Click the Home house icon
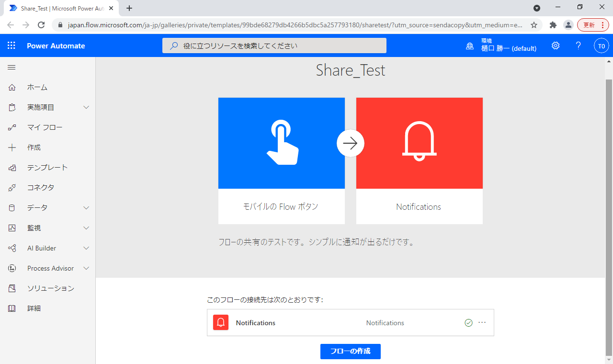Viewport: 613px width, 364px height. pyautogui.click(x=12, y=87)
